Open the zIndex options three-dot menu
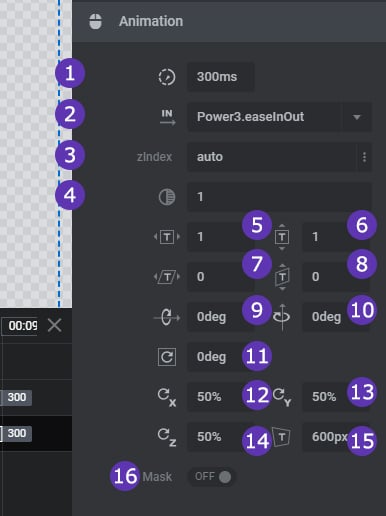Screen dimensions: 386x516 (364, 157)
